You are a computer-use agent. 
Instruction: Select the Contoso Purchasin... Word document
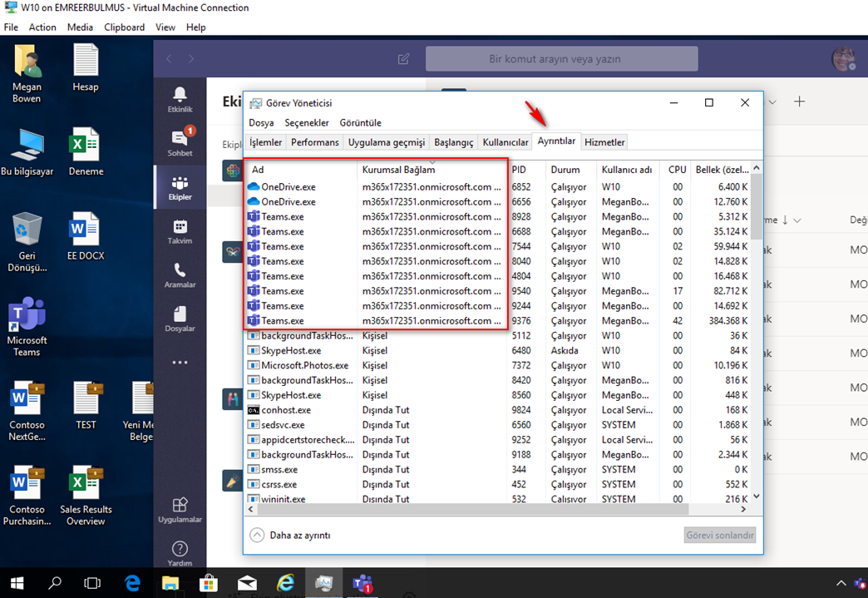coord(27,497)
